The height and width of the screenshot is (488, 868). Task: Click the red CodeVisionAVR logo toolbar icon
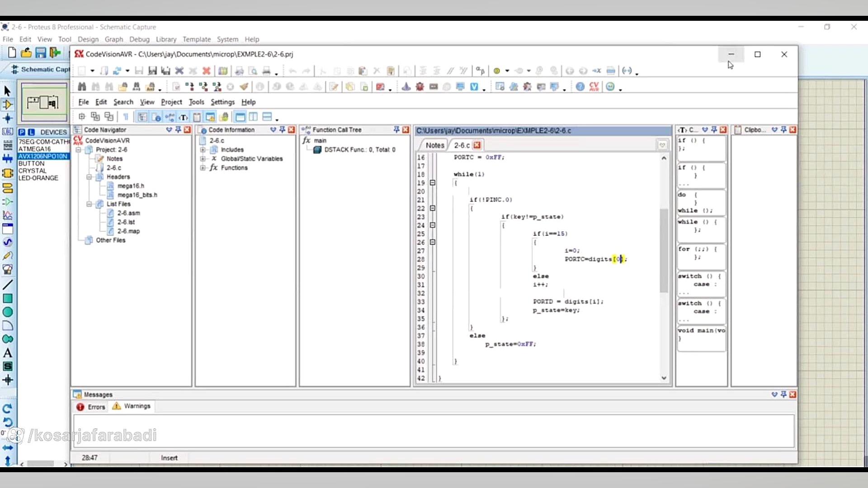[x=594, y=87]
